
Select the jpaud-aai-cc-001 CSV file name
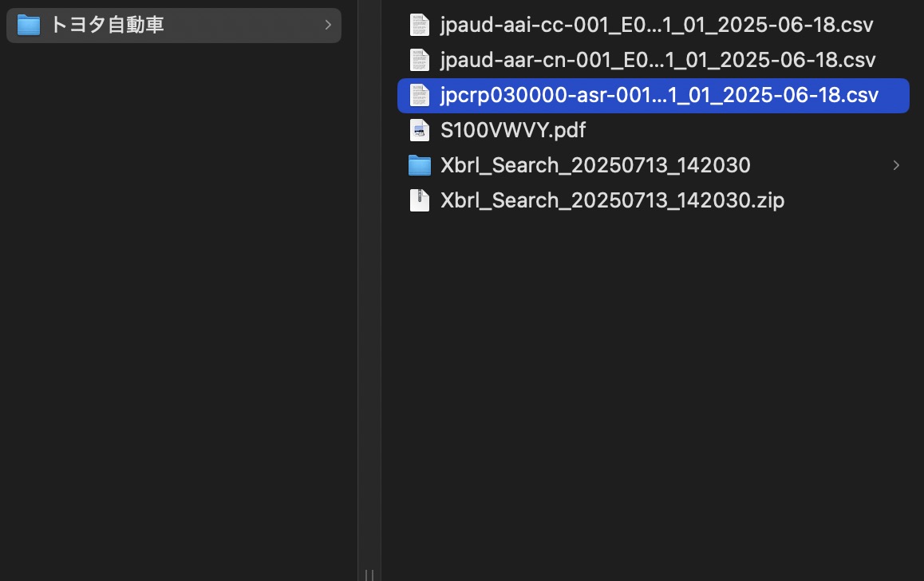click(657, 25)
